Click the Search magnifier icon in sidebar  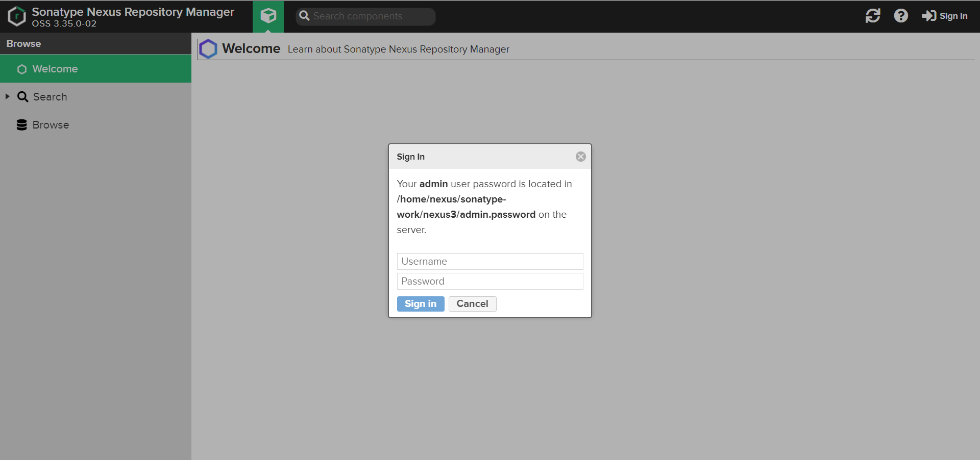[x=22, y=97]
